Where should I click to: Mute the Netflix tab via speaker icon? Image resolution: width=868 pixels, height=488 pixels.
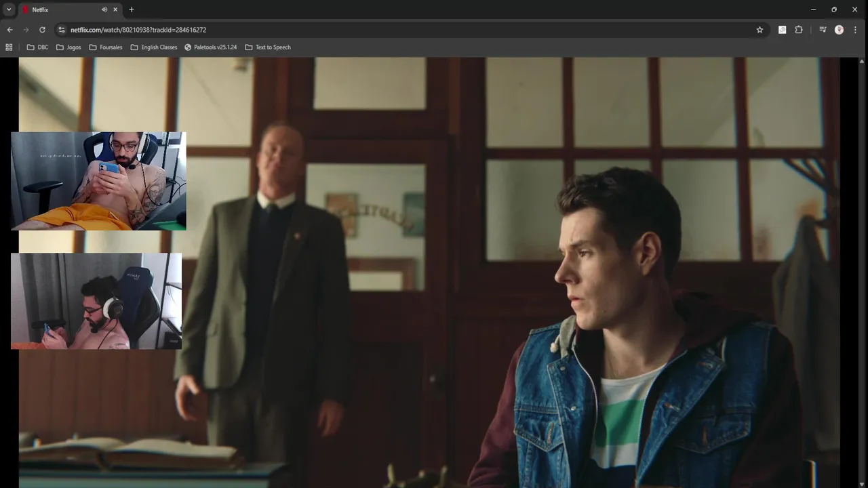pos(104,9)
